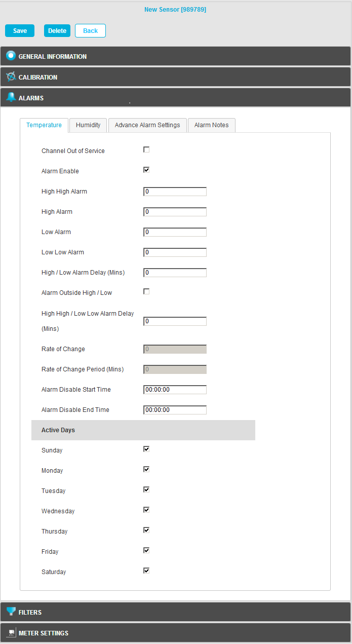Click the Alarm Disable Start Time field

[x=175, y=390]
